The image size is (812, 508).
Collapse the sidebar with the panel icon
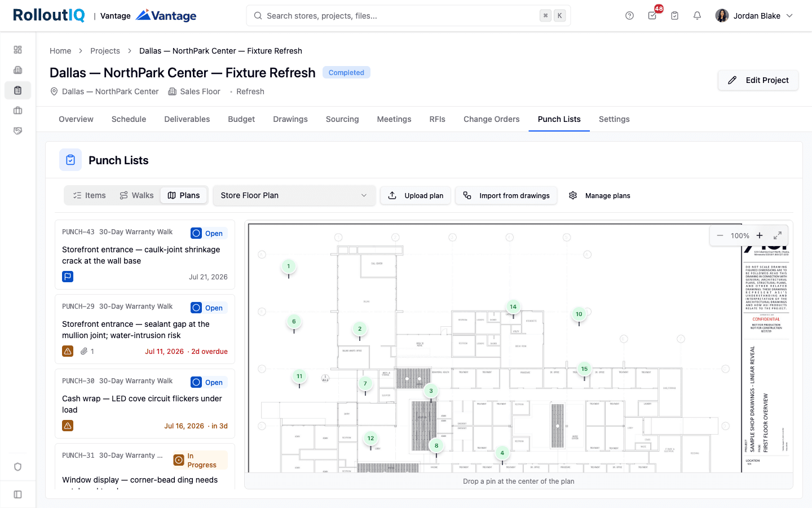(x=18, y=494)
